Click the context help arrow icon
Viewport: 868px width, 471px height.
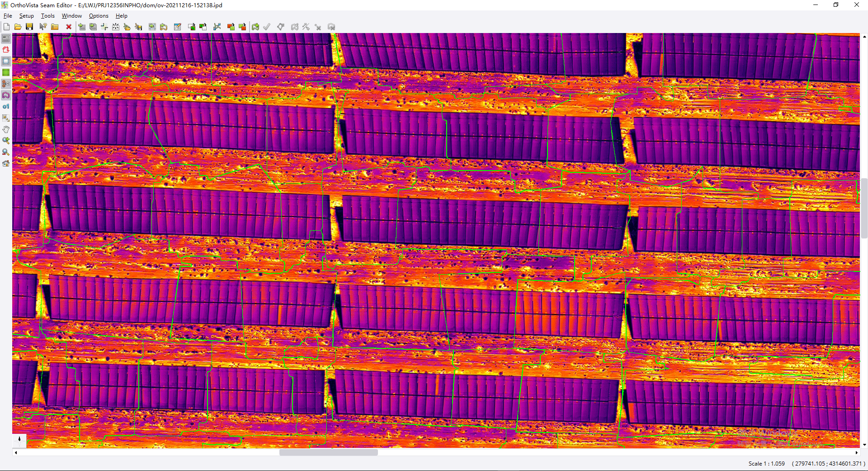43,27
